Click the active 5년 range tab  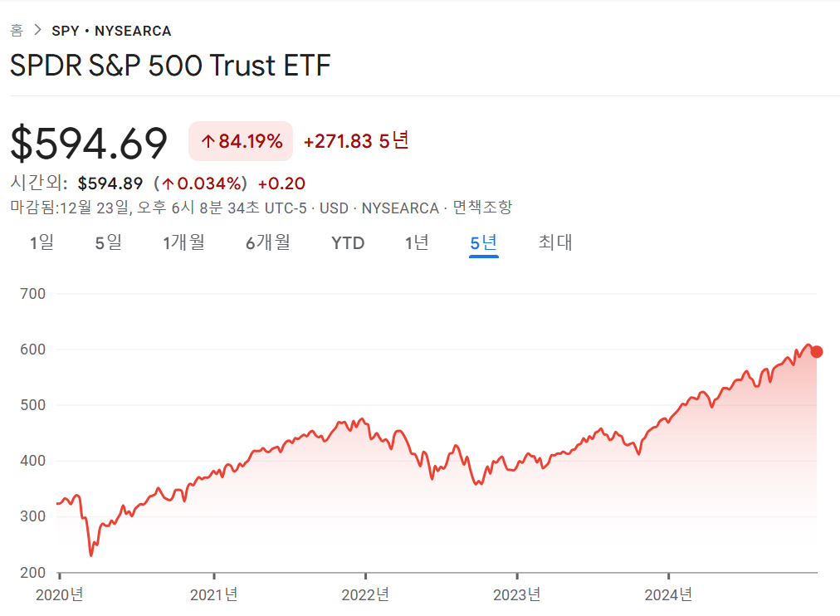(483, 242)
